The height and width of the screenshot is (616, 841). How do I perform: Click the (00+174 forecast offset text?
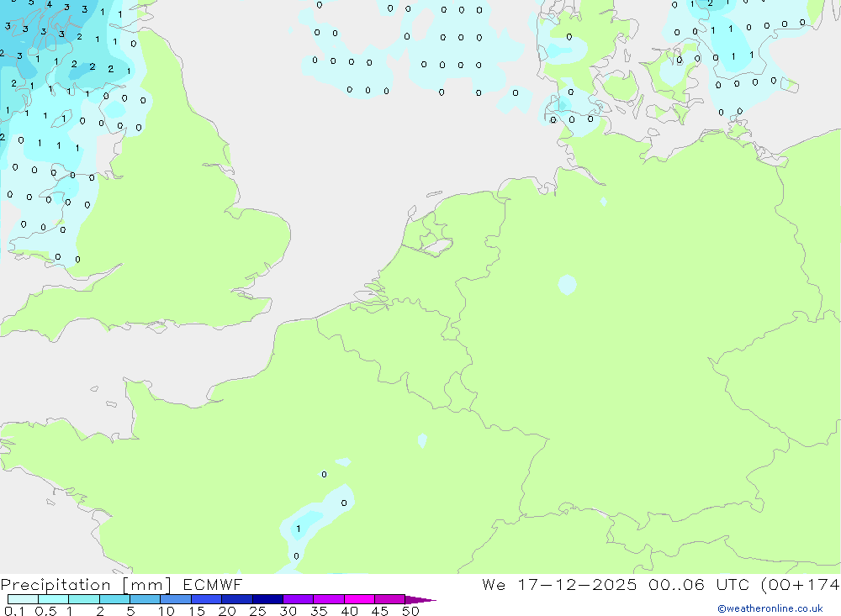tap(801, 584)
